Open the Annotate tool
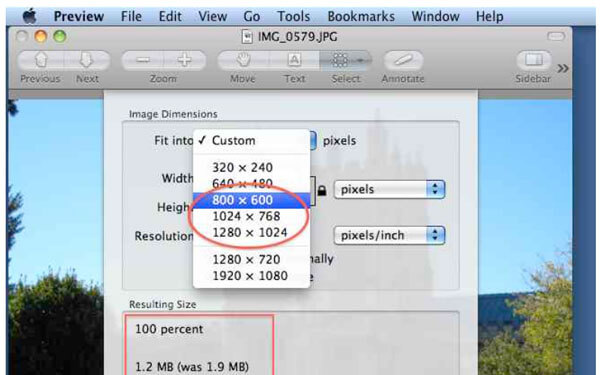This screenshot has height=375, width=600. (x=403, y=60)
